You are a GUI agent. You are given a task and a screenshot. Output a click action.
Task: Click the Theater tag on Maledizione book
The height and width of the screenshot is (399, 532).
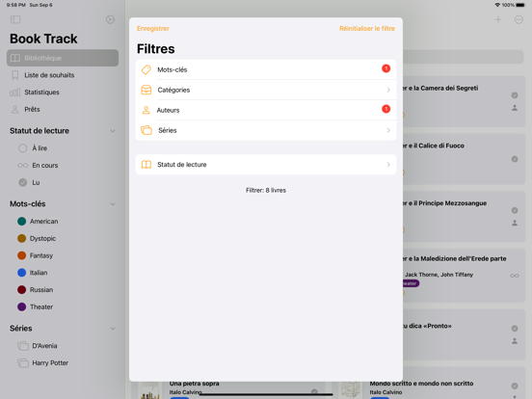click(x=411, y=283)
